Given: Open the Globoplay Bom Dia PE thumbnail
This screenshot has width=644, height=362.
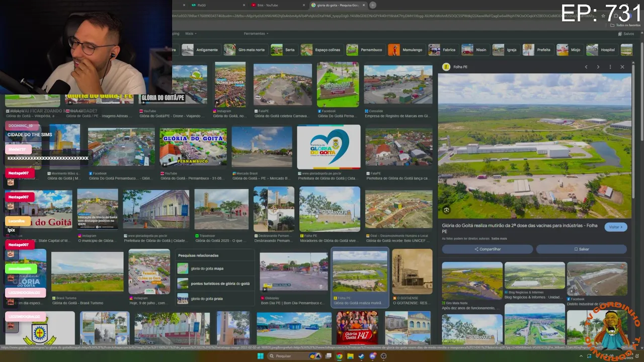Looking at the screenshot, I should pyautogui.click(x=294, y=272).
